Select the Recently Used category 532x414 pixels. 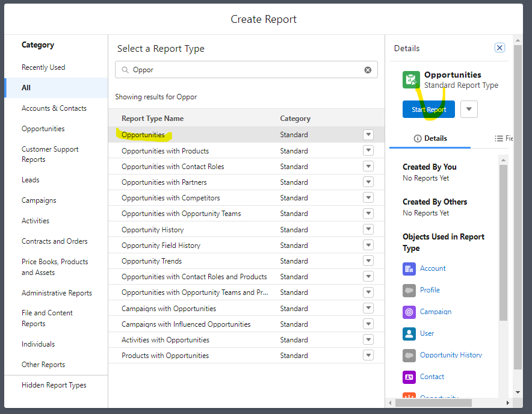[43, 67]
